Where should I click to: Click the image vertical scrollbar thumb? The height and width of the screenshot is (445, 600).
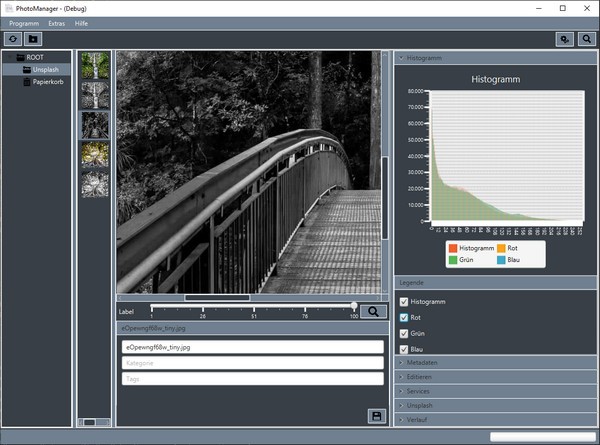(385, 198)
